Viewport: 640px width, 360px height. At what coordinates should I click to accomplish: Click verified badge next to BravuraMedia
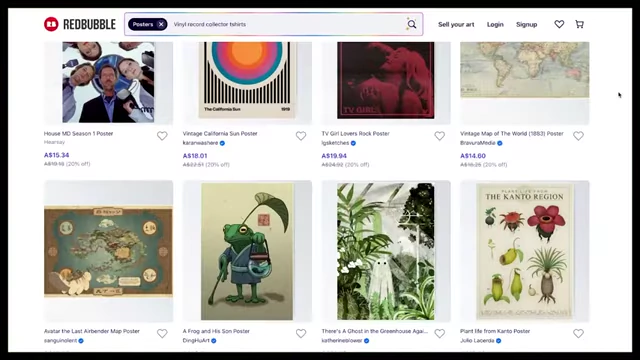point(500,143)
